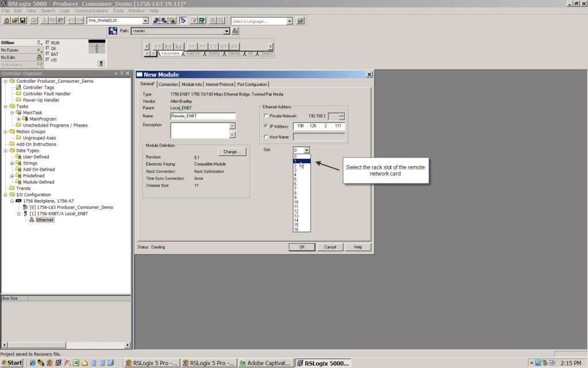Switch to Adobe Captivate taskbar button
This screenshot has height=368, width=588.
pyautogui.click(x=265, y=363)
